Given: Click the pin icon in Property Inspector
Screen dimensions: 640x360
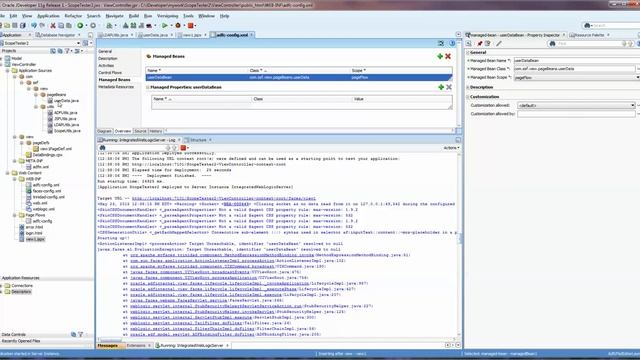Looking at the screenshot, I should point(480,43).
